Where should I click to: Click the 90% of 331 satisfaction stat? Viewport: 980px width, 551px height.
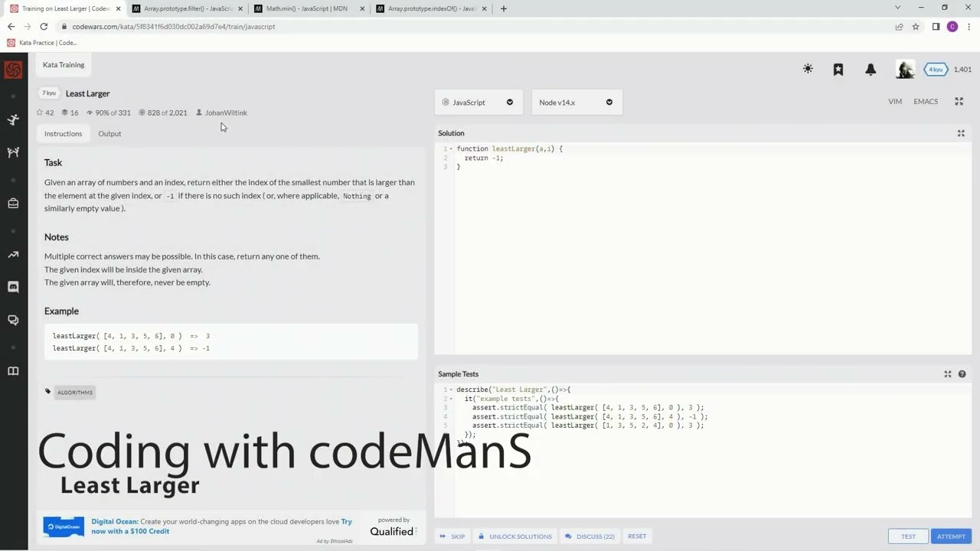pyautogui.click(x=108, y=112)
